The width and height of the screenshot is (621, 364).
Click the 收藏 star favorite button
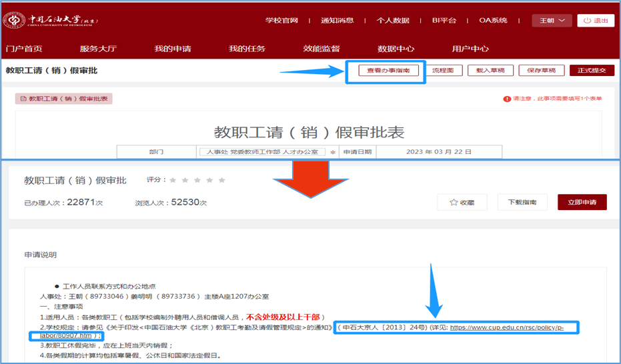click(462, 202)
